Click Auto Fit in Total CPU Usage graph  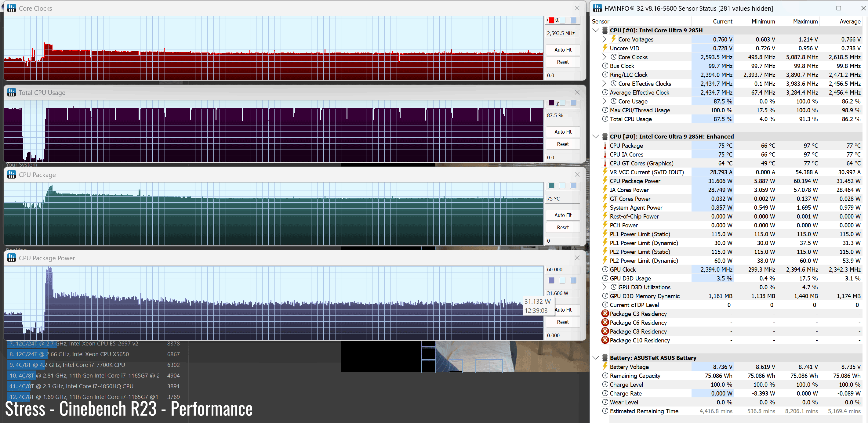[563, 132]
